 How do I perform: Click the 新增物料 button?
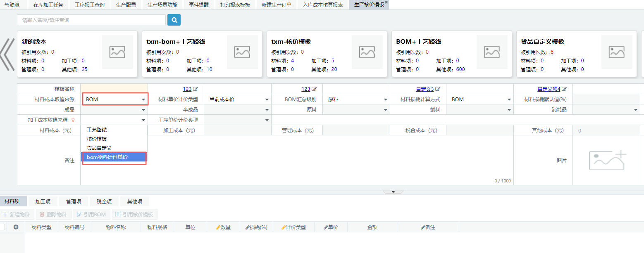tap(17, 215)
